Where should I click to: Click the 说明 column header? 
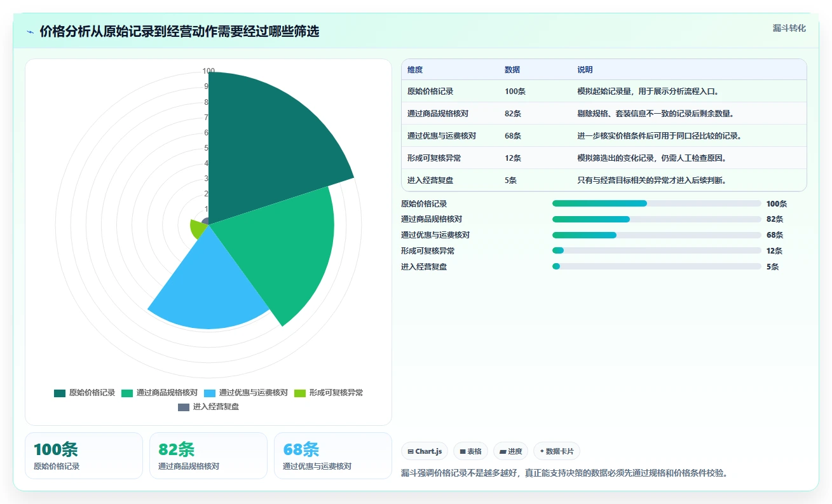point(585,70)
